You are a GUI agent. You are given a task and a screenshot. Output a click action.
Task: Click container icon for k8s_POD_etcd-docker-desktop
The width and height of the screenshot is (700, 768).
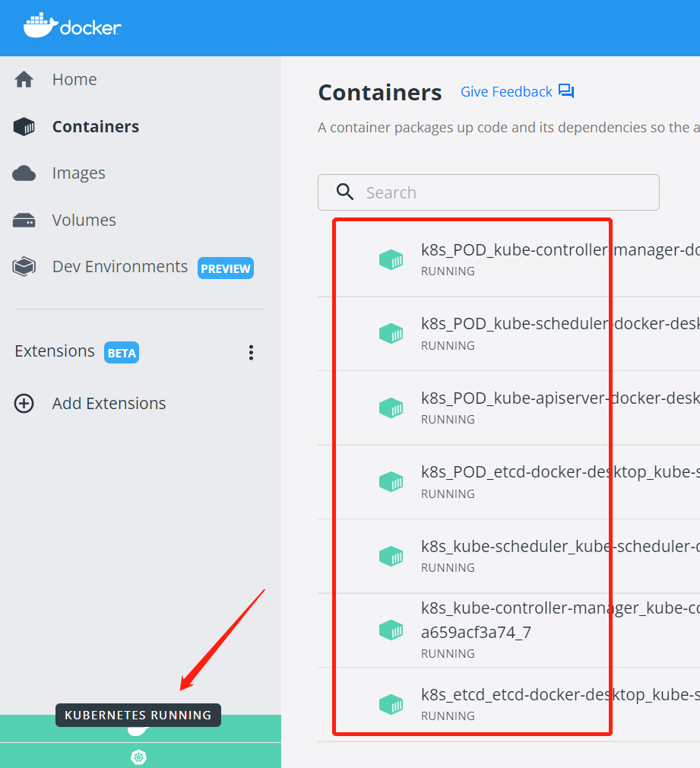point(391,482)
